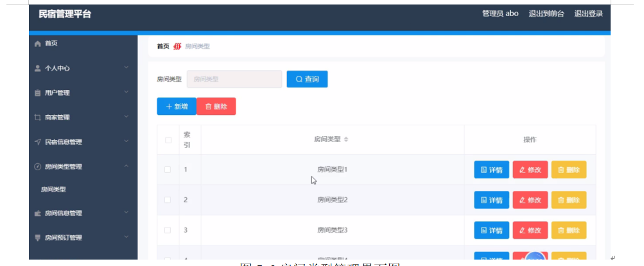
Task: Click the red 删除 batch delete button
Action: pyautogui.click(x=216, y=107)
